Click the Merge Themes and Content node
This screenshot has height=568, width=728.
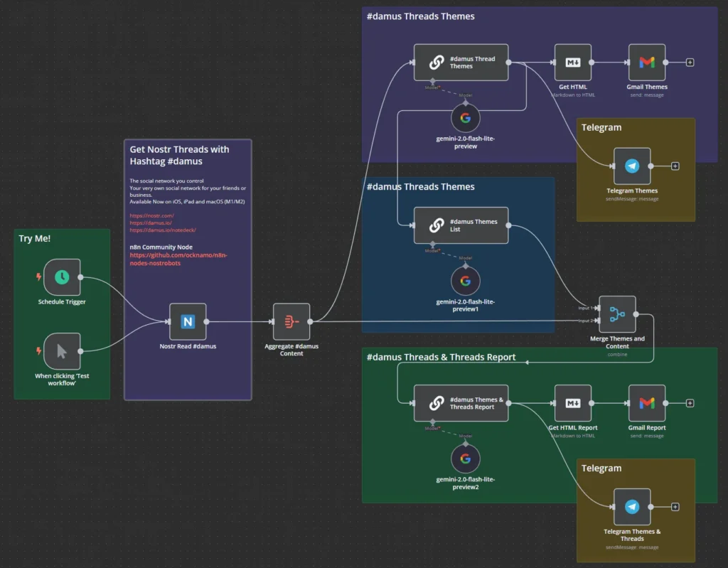click(x=617, y=314)
